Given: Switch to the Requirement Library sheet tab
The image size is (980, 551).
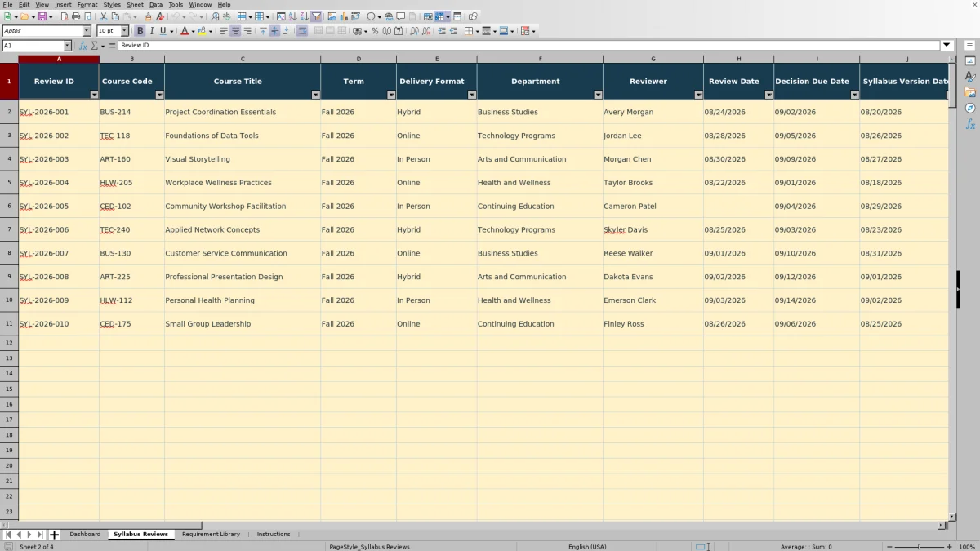Looking at the screenshot, I should coord(211,534).
